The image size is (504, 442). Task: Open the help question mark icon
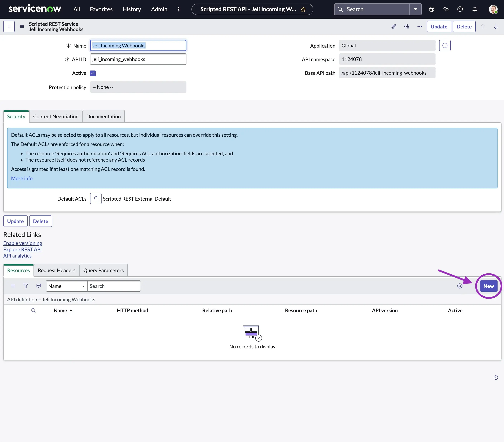[x=460, y=9]
